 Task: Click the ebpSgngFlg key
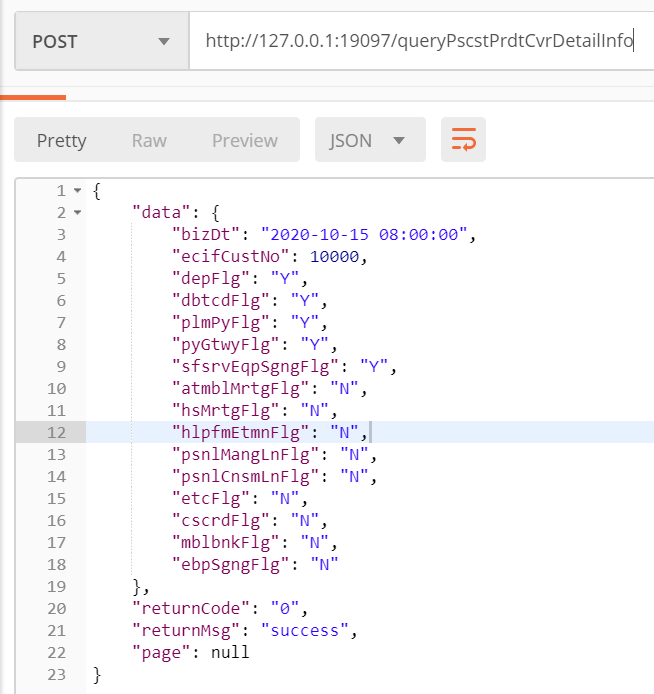point(225,564)
